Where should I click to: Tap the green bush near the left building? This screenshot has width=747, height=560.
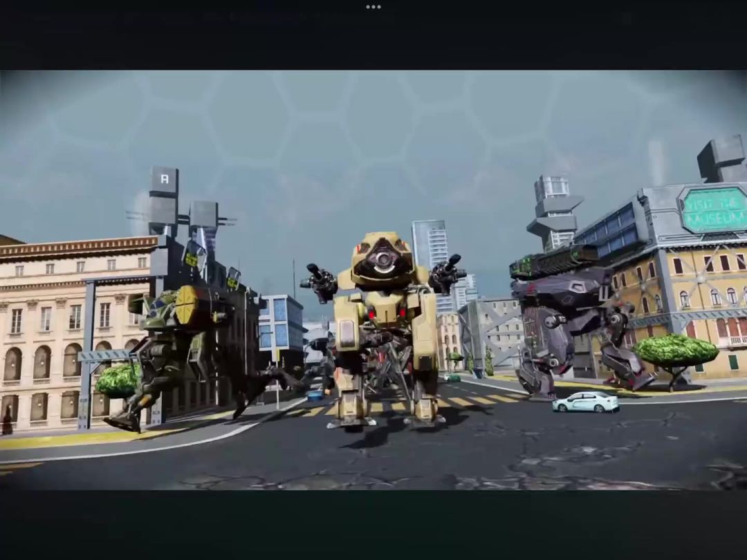[118, 380]
